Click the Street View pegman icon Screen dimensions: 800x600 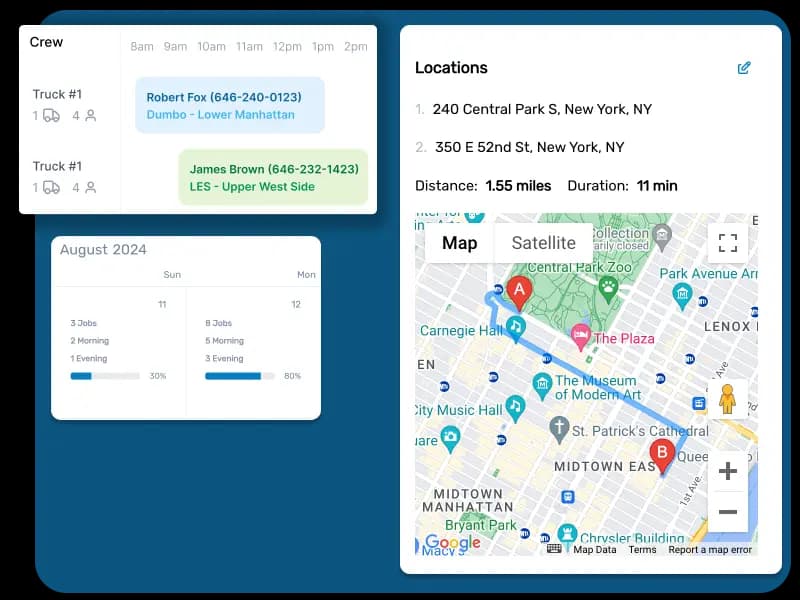coord(727,399)
